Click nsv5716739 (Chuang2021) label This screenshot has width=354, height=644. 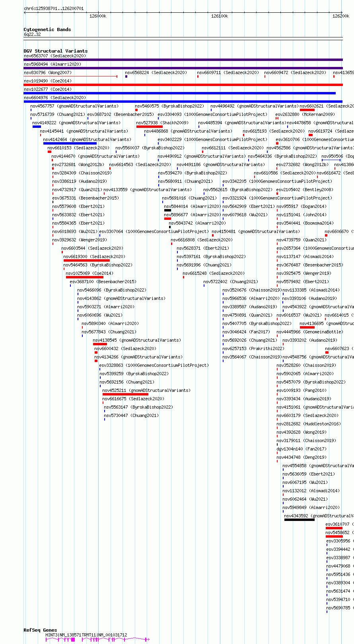58,114
